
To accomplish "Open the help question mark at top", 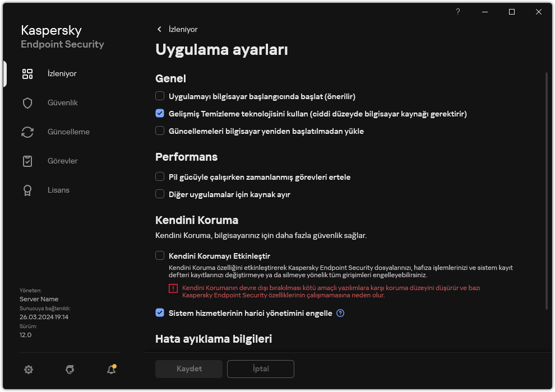I will [457, 12].
